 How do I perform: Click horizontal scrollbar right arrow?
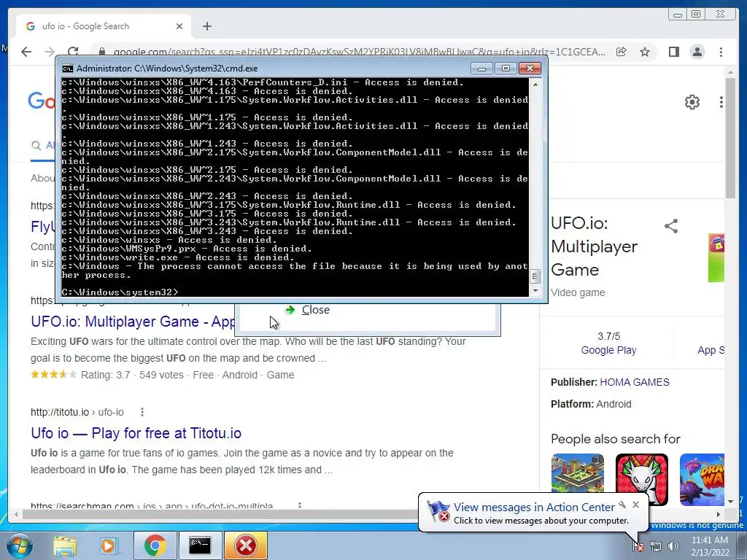[719, 514]
